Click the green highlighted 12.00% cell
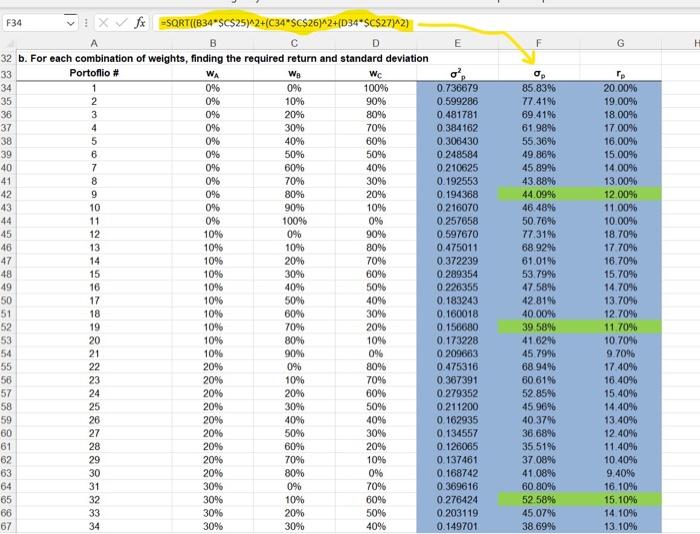Viewport: 700px width, 534px height. coord(621,194)
